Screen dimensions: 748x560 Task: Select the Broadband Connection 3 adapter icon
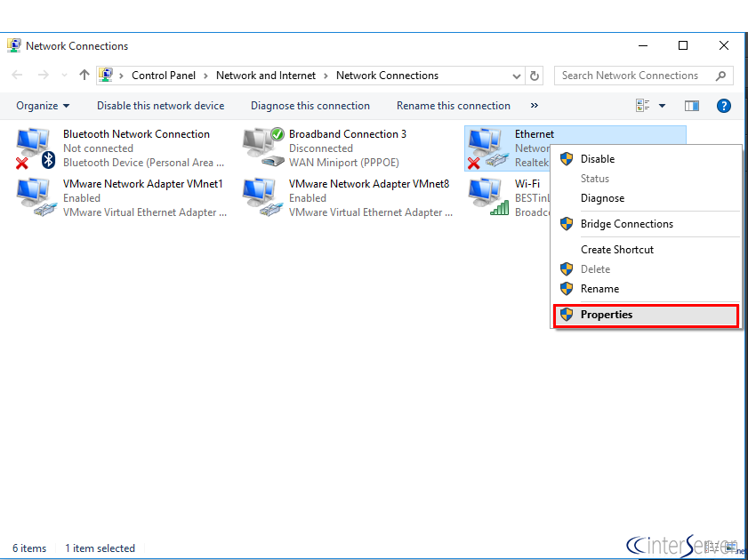pyautogui.click(x=262, y=148)
